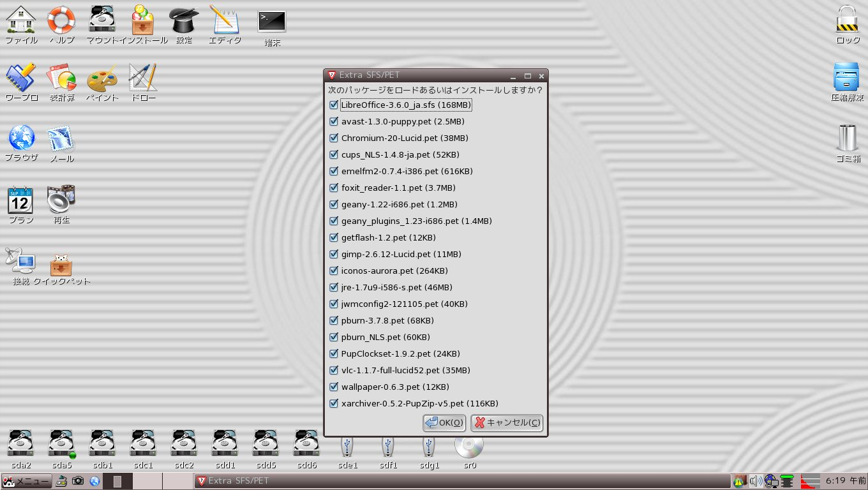Open the sr0 optical disc icon

tap(469, 445)
